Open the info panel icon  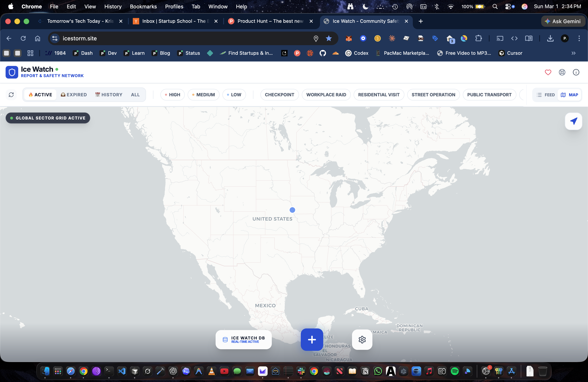click(x=576, y=72)
